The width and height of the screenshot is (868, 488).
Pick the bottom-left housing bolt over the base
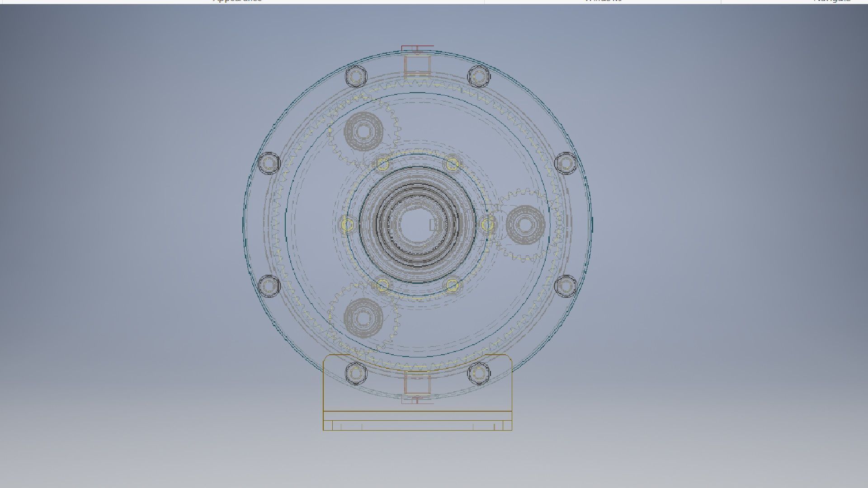click(x=356, y=373)
